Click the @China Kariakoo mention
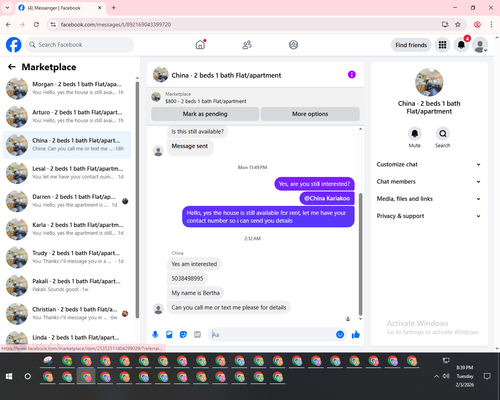This screenshot has width=500, height=400. click(327, 198)
